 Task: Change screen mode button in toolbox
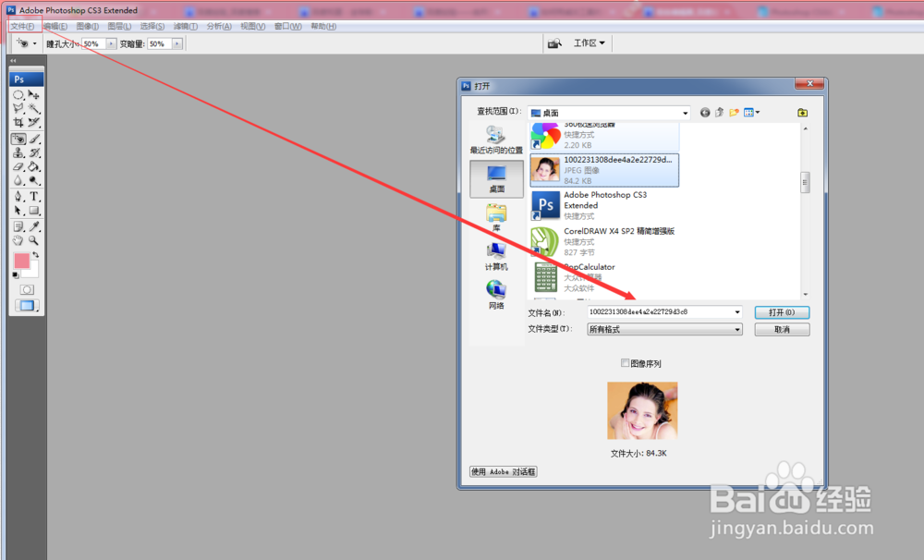27,305
